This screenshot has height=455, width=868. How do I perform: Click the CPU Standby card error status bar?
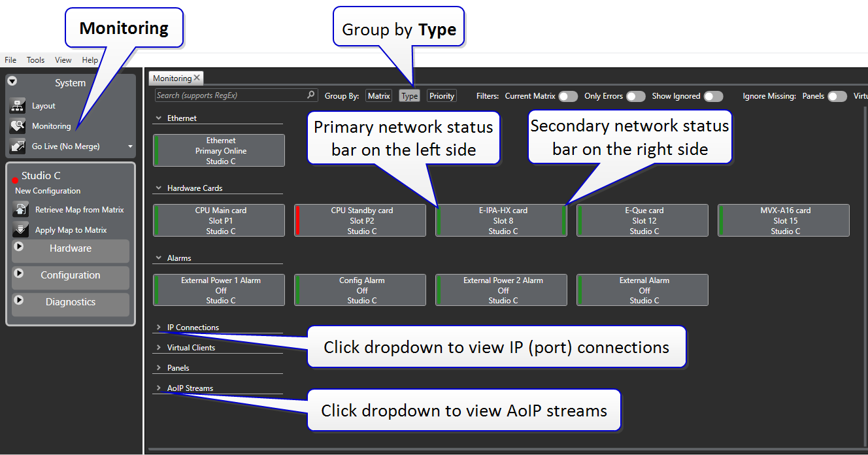(x=298, y=220)
